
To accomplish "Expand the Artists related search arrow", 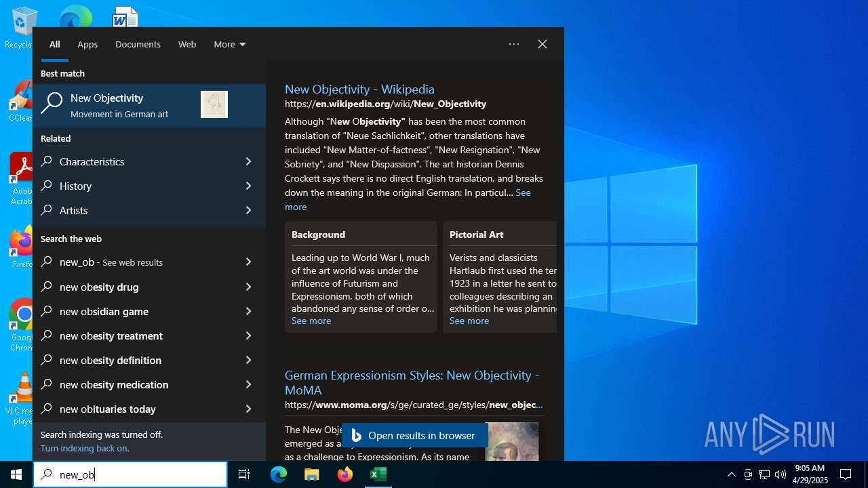I will pos(248,210).
